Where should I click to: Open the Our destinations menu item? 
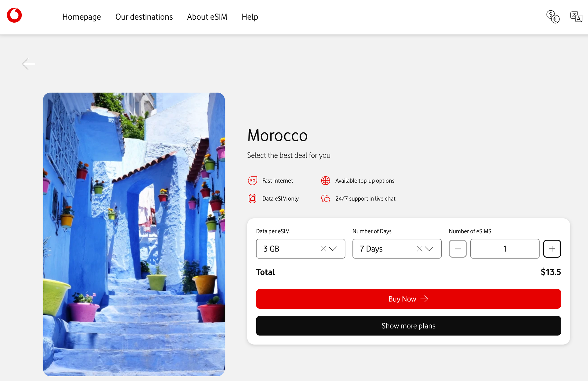pos(144,17)
